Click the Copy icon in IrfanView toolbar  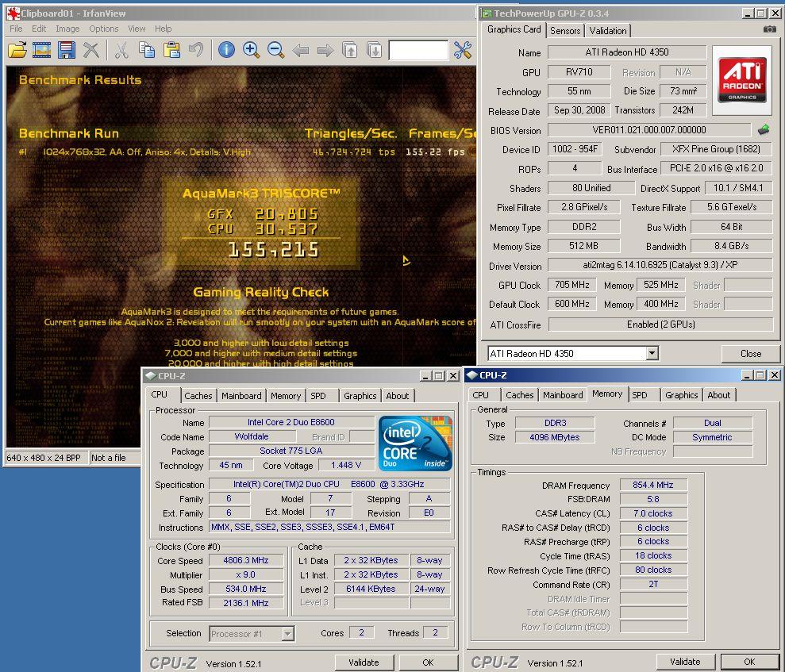147,50
